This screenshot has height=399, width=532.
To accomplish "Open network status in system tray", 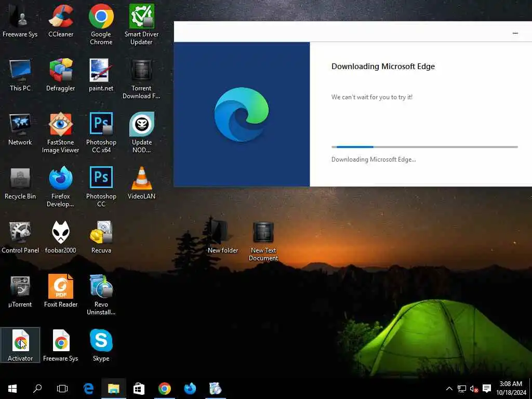I will (461, 389).
